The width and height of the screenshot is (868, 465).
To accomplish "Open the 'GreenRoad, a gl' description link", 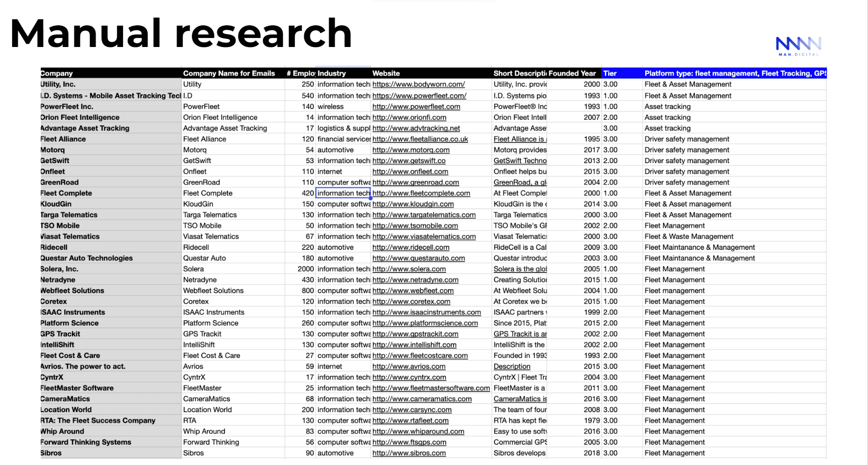I will coord(520,183).
